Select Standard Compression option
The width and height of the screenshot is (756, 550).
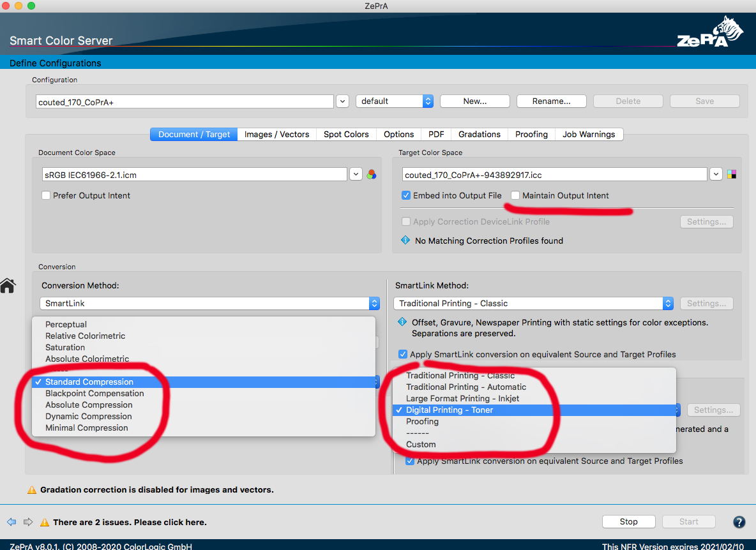coord(204,382)
